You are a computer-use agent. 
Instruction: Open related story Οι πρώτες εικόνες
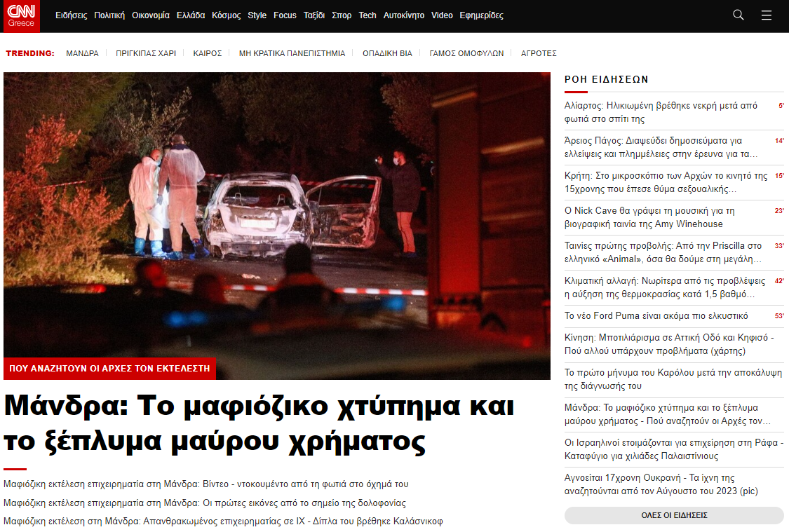tap(204, 503)
